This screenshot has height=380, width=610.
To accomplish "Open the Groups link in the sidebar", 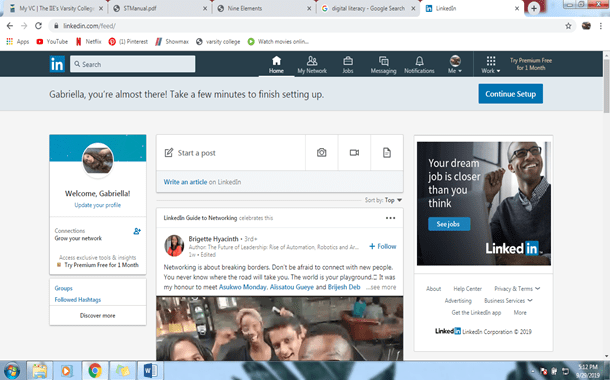I will [63, 288].
